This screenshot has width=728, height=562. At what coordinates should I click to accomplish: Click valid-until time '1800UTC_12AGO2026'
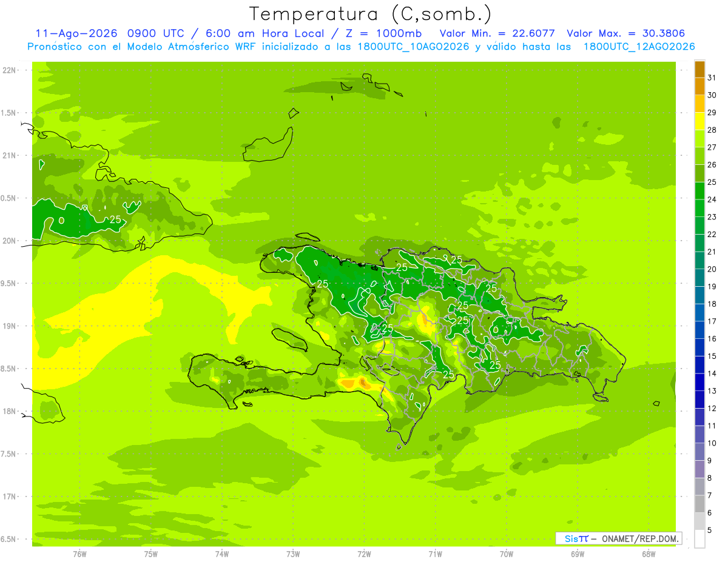(x=639, y=47)
